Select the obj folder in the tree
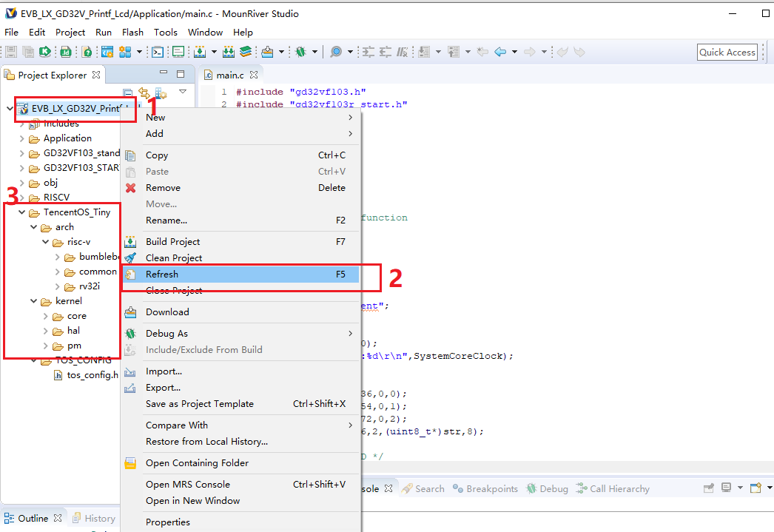The width and height of the screenshot is (774, 532). [44, 183]
